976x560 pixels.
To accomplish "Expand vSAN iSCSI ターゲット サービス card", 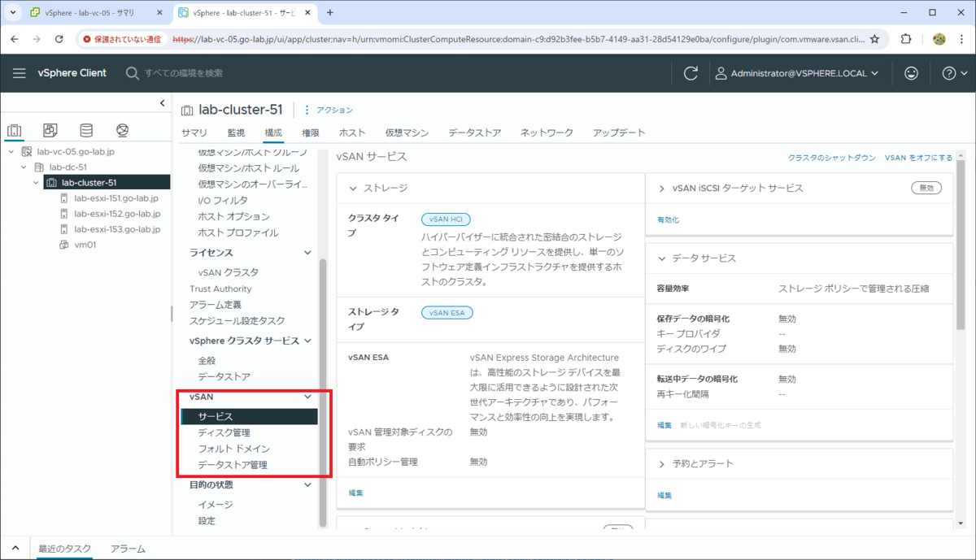I will (x=661, y=188).
